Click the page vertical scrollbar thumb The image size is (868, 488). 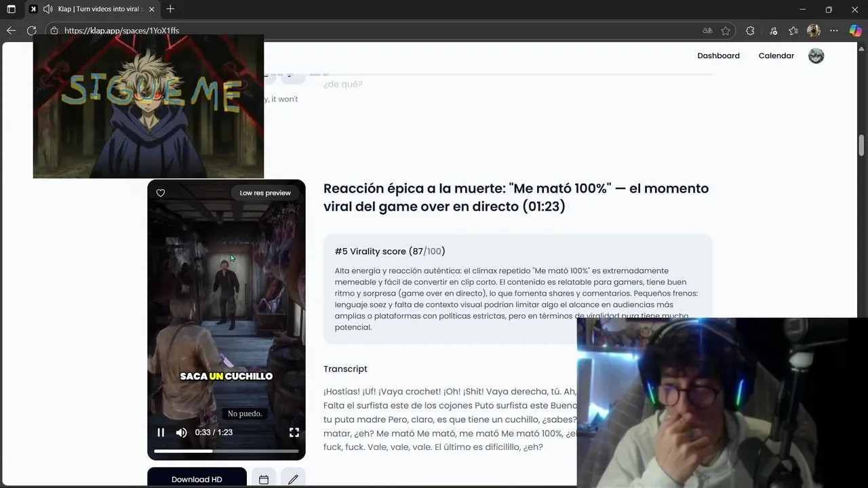(862, 145)
